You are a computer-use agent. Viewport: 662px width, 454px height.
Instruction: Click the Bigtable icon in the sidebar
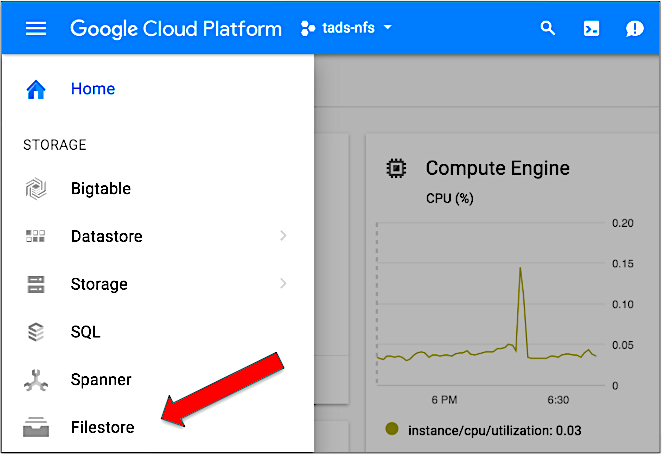(36, 189)
